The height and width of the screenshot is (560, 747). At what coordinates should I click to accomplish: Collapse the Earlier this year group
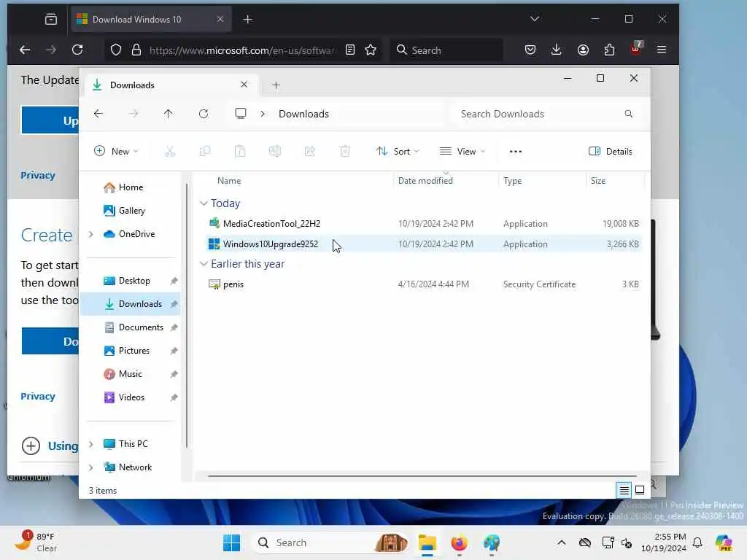(x=204, y=264)
